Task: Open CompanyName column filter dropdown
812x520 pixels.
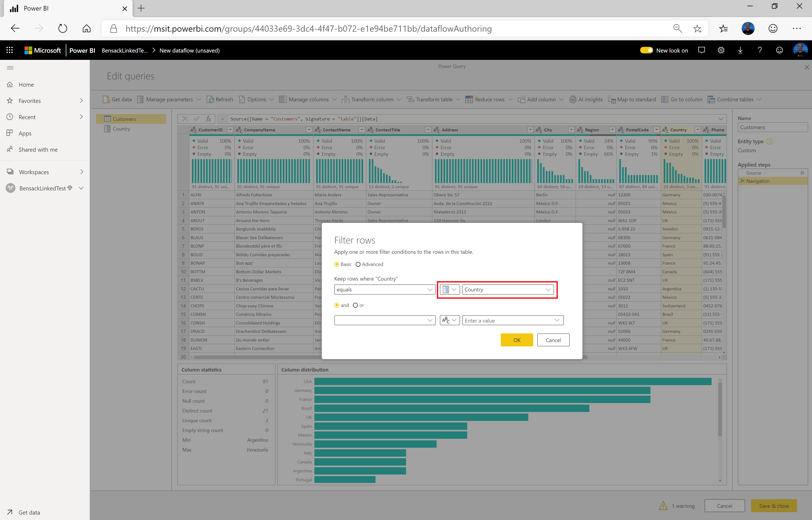Action: pyautogui.click(x=309, y=130)
